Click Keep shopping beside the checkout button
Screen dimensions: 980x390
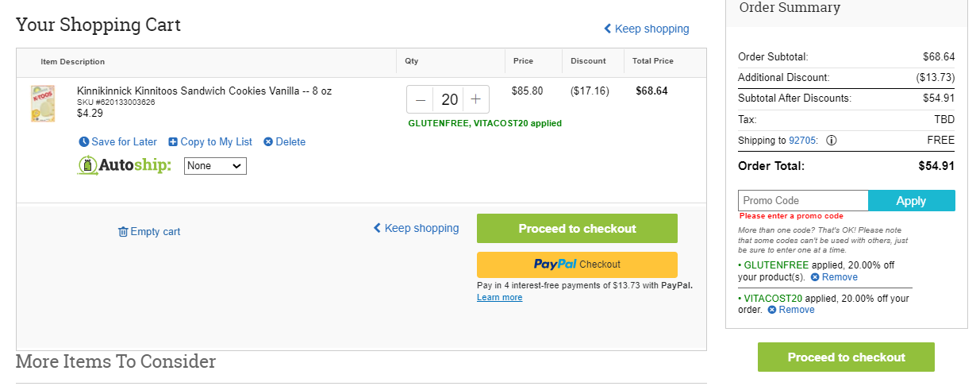click(416, 228)
